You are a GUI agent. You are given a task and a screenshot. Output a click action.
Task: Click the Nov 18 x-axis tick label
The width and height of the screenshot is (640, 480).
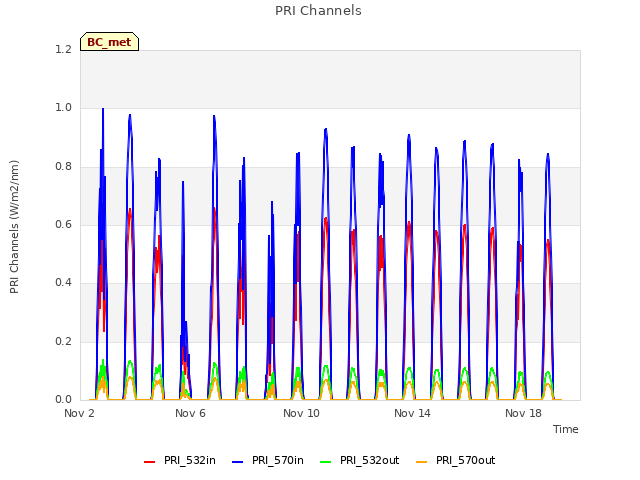pos(523,413)
